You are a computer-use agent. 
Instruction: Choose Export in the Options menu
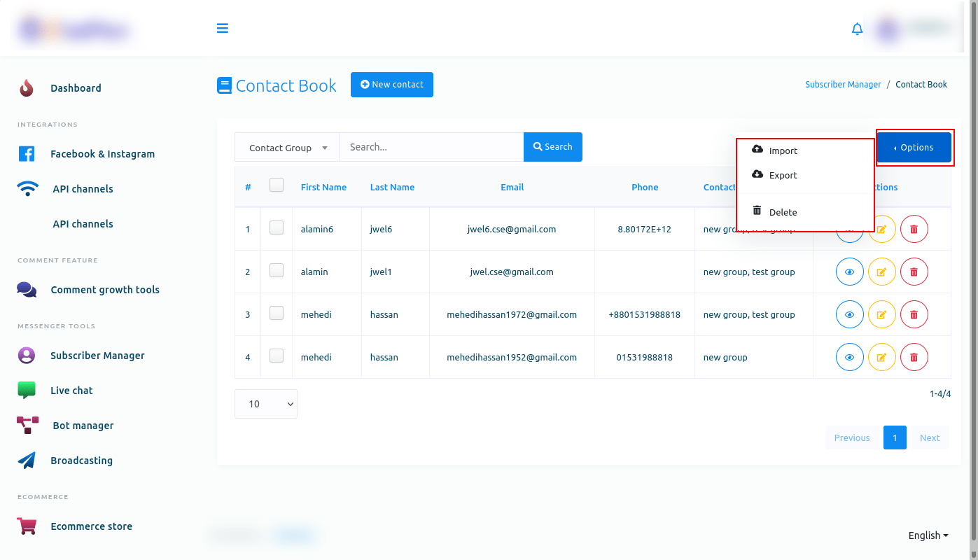(x=782, y=176)
